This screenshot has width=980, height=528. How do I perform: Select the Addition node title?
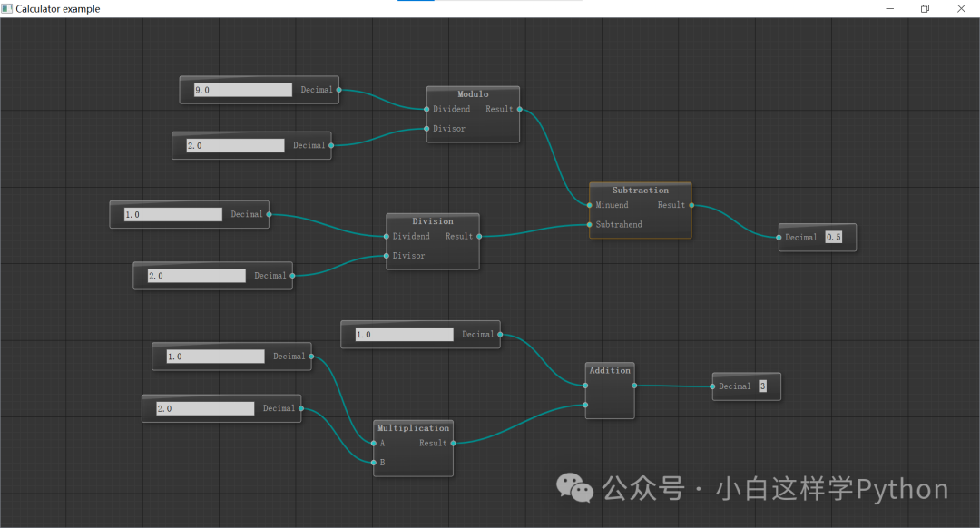[x=609, y=370]
